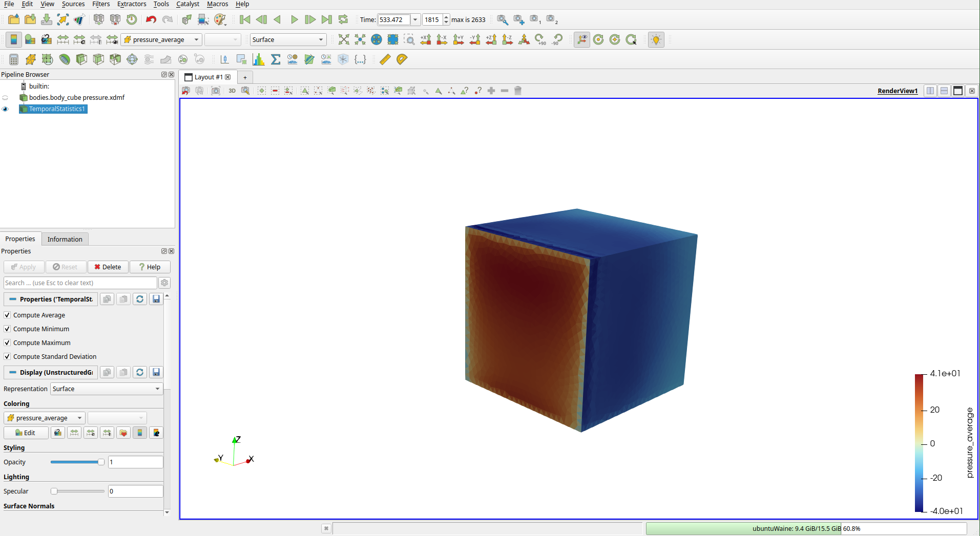
Task: Click the Calculator filter icon
Action: (x=14, y=59)
